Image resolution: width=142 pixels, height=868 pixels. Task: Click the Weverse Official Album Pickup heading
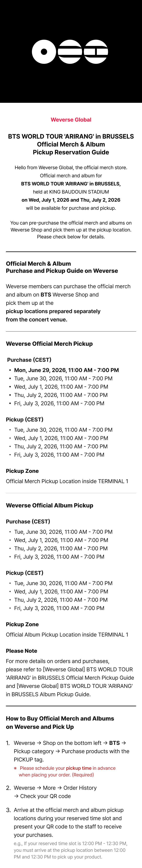[50, 505]
